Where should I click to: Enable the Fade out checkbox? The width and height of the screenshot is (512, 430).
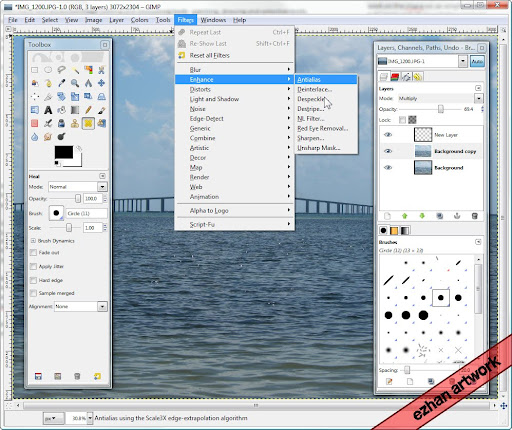pyautogui.click(x=33, y=253)
